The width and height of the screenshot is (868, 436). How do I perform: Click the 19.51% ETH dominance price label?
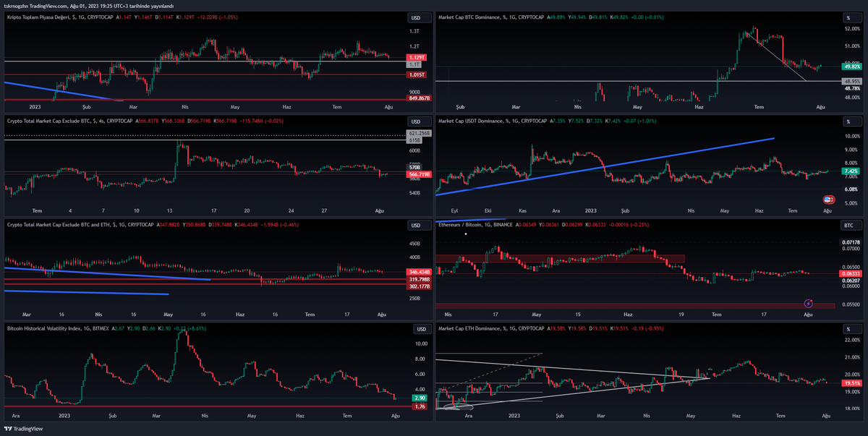(x=851, y=383)
